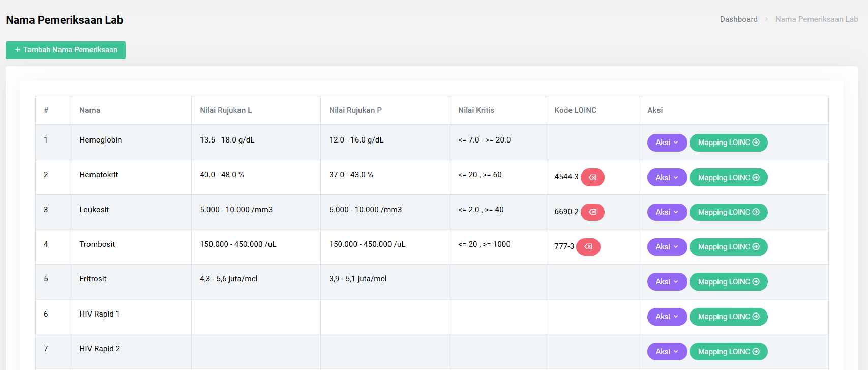Viewport: 868px width, 370px height.
Task: Show Aksi options for HIV Rapid 1
Action: (667, 317)
